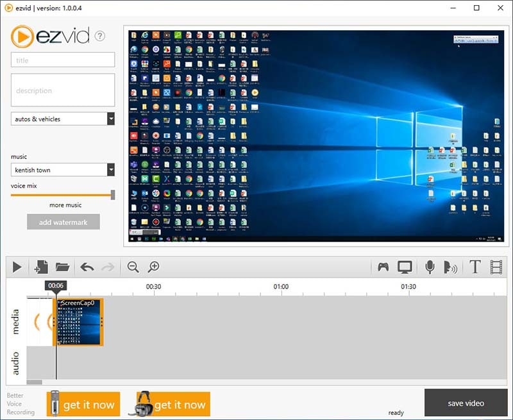Expand the autos & vehicles category dropdown
Image resolution: width=513 pixels, height=420 pixels.
tap(110, 119)
